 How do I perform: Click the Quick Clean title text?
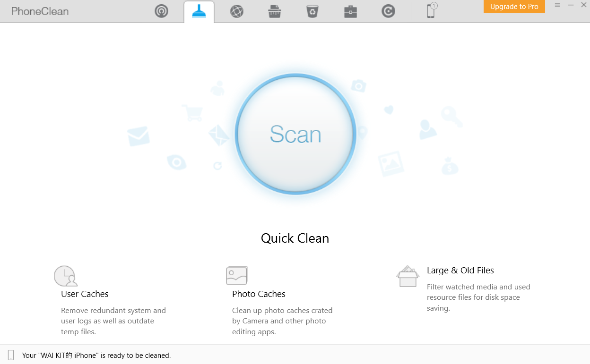click(x=295, y=238)
